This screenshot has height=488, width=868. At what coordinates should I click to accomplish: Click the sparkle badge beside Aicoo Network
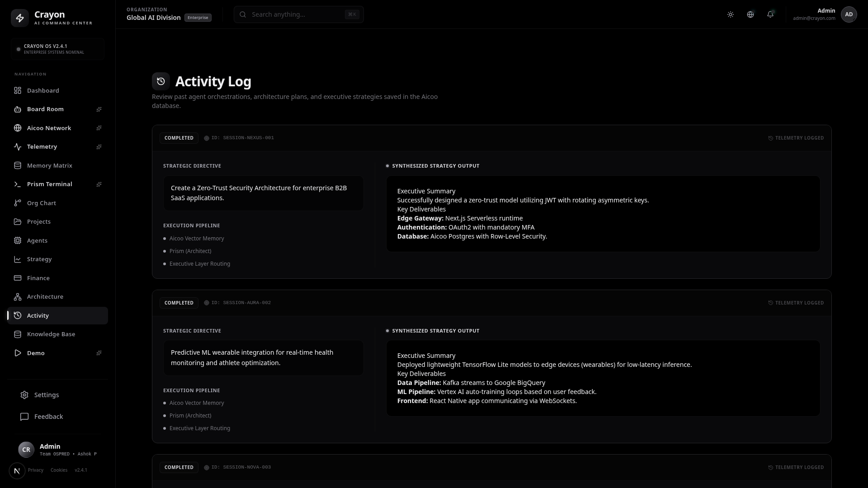tap(99, 128)
